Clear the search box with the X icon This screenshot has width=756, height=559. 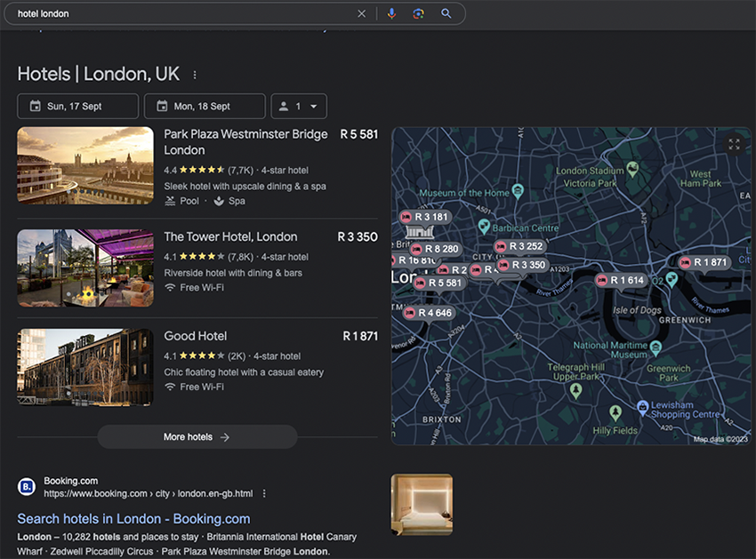[361, 14]
